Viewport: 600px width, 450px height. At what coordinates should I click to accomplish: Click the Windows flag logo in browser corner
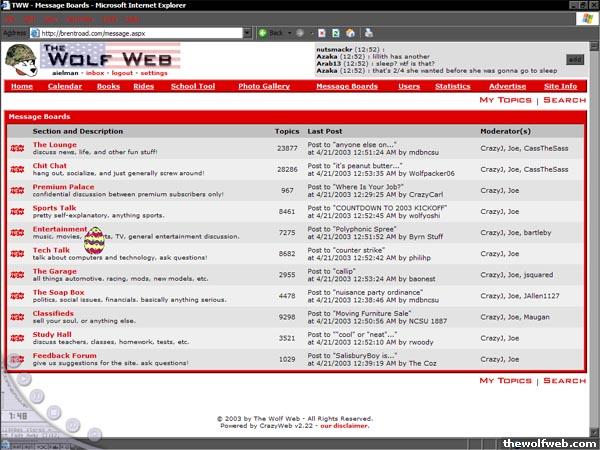tap(584, 19)
